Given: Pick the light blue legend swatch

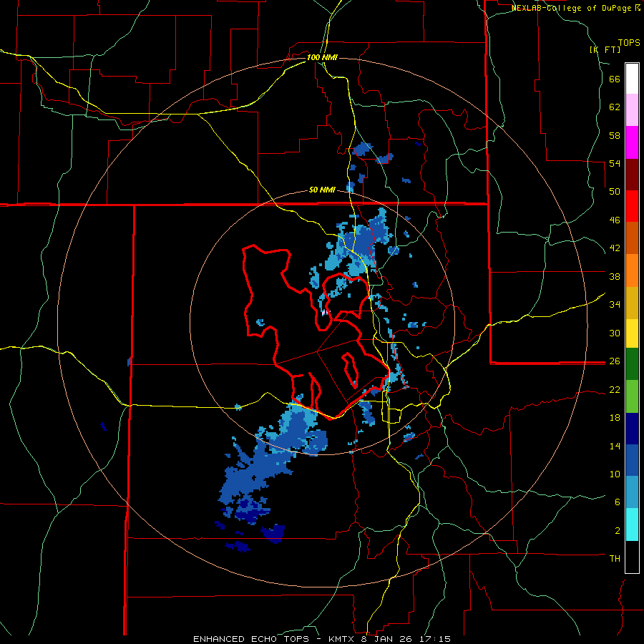Looking at the screenshot, I should [x=632, y=492].
